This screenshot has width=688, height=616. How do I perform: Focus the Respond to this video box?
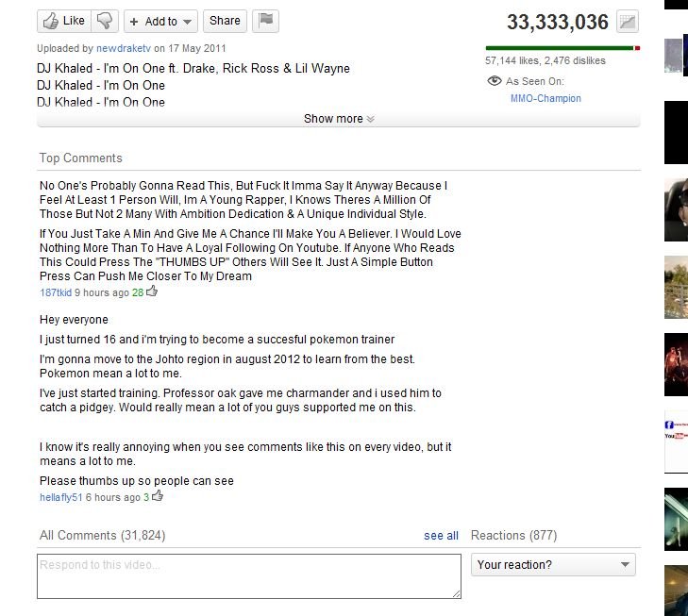249,576
